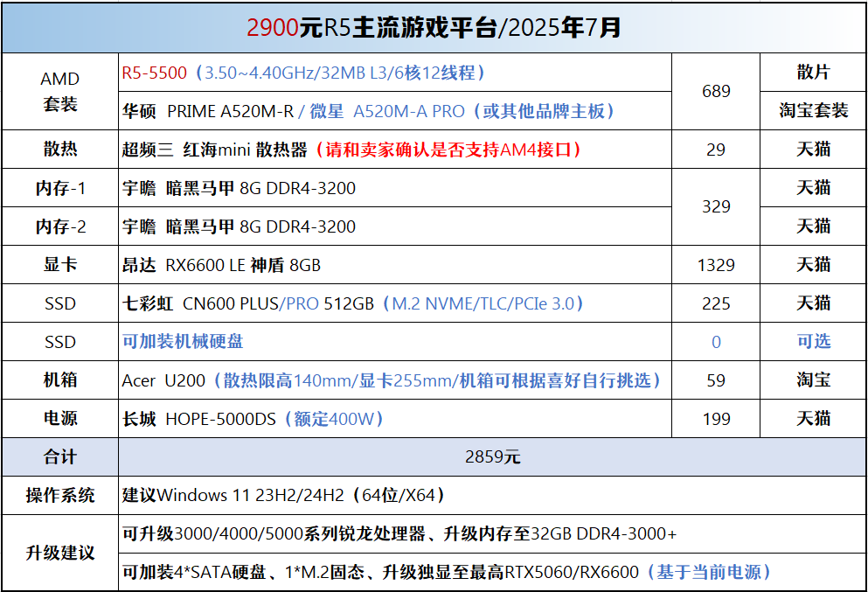Click the "七彩虹 CN600 PLUS/PRO 512GB" cell

point(395,303)
